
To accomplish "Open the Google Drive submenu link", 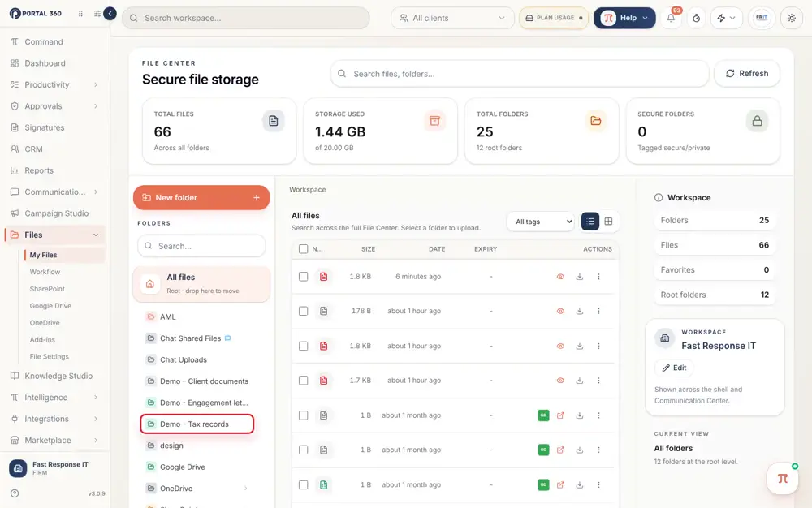I will point(50,306).
